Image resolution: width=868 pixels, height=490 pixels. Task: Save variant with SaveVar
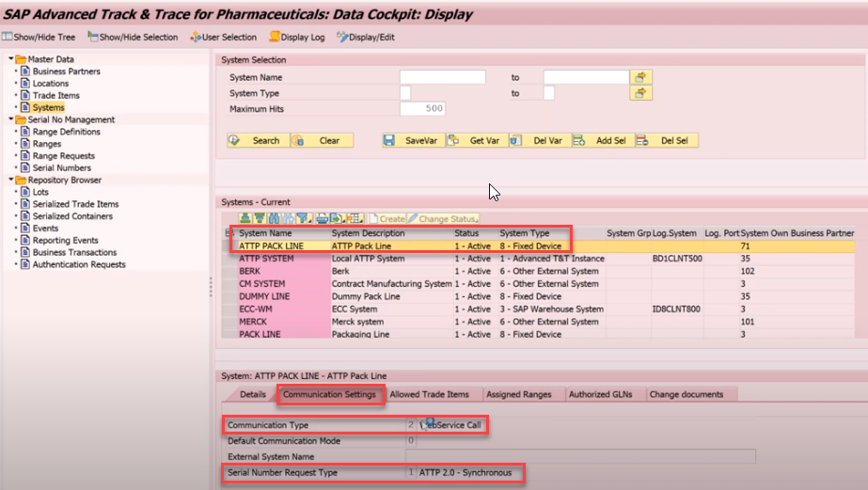pos(413,141)
